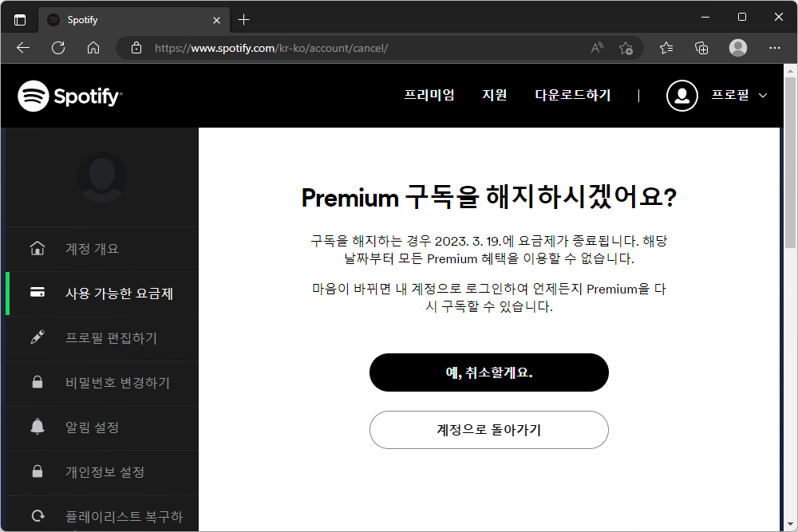Reload the page with refresh icon
The height and width of the screenshot is (532, 798).
(58, 48)
